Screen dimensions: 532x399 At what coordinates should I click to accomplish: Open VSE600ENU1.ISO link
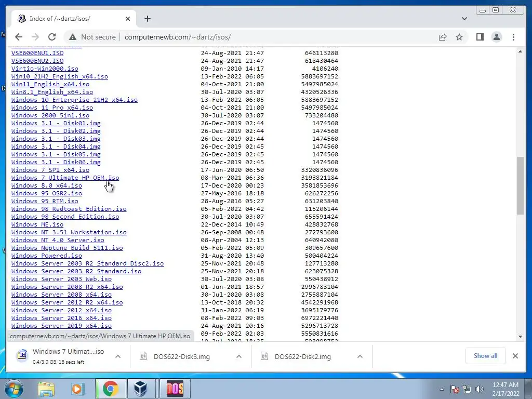(x=37, y=53)
